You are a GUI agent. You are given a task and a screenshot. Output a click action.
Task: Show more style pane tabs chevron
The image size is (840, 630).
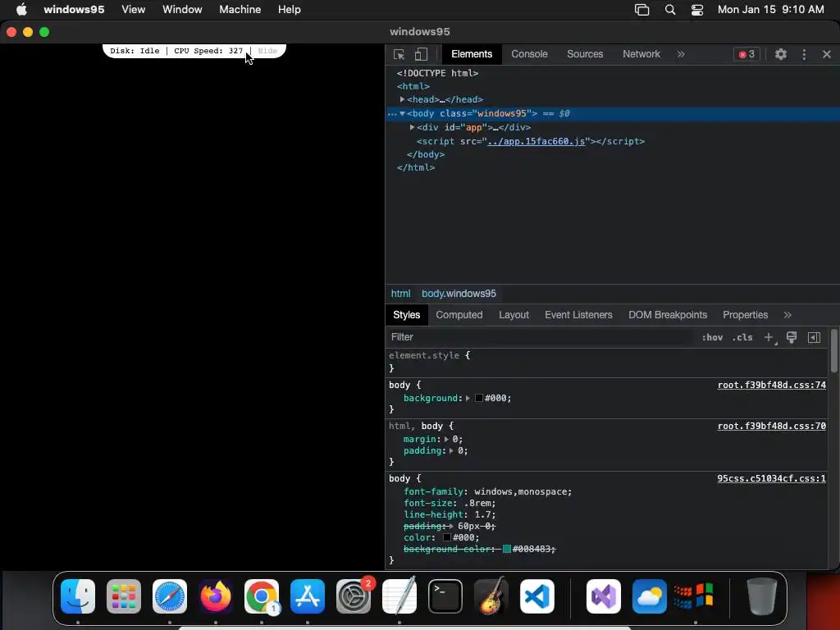coord(787,315)
